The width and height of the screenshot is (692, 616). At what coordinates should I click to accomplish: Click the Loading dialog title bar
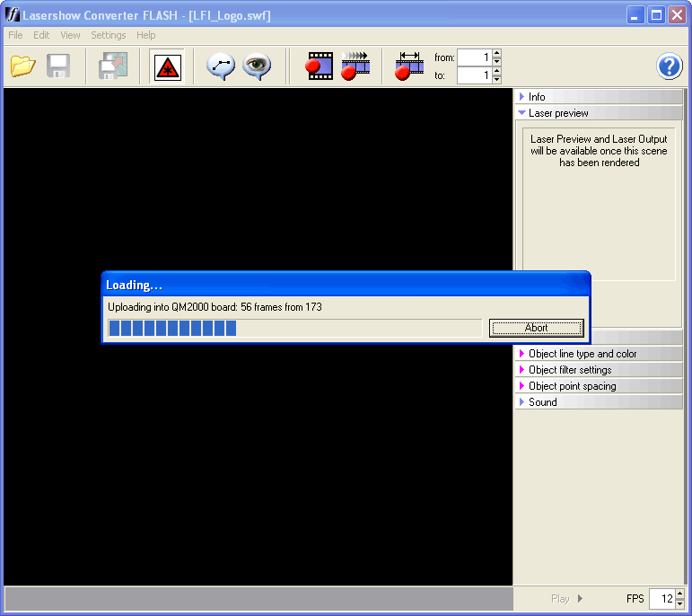coord(346,285)
